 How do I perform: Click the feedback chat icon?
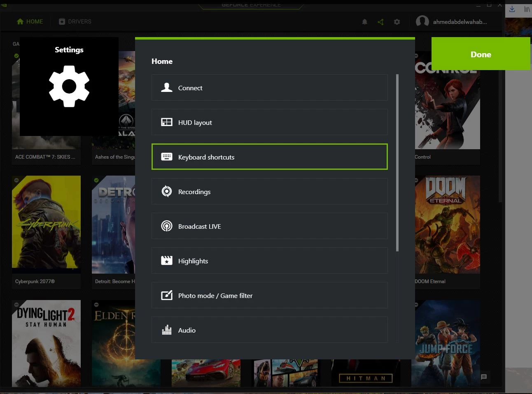point(484,377)
